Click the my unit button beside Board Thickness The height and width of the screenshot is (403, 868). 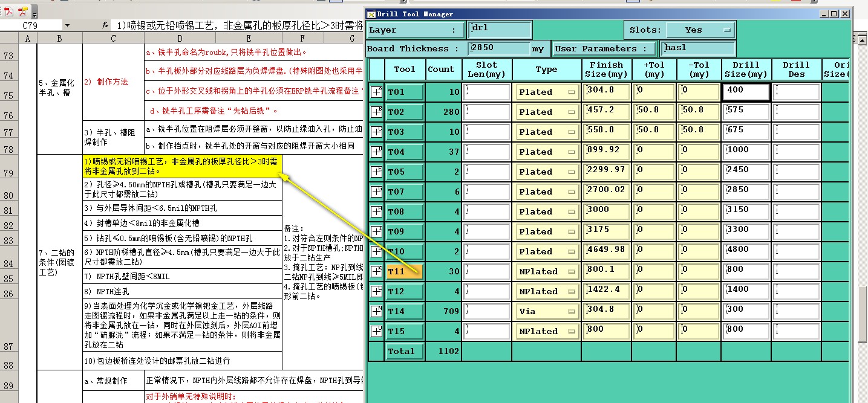[x=538, y=49]
